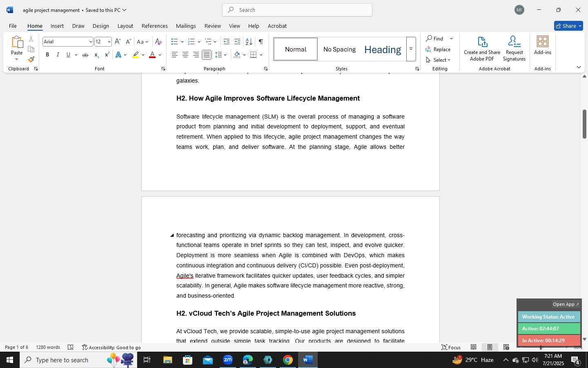
Task: Toggle Justify alignment
Action: [x=207, y=55]
